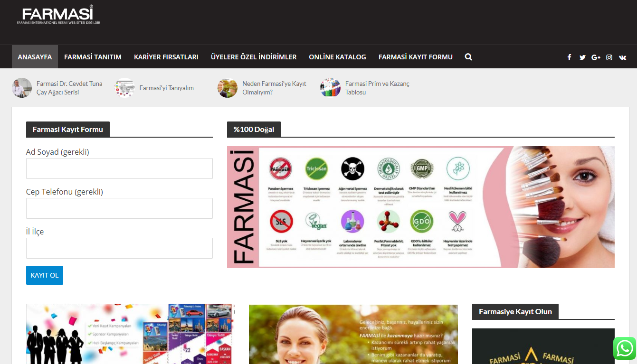
Task: Open the Facebook social icon
Action: coord(569,57)
